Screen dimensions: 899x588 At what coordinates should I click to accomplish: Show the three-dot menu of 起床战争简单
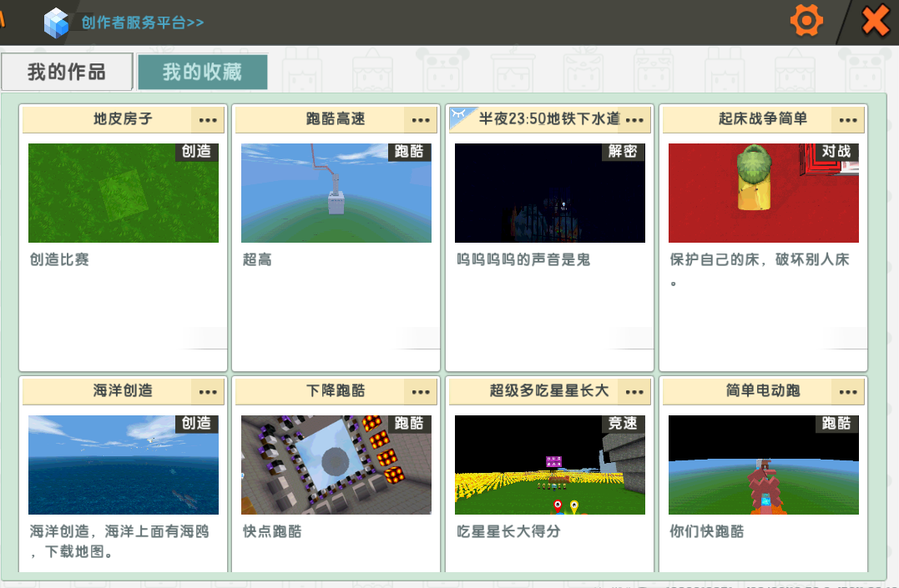click(x=848, y=120)
